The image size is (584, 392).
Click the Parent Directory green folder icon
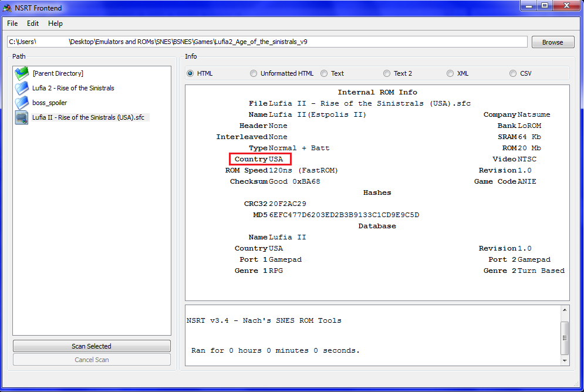pyautogui.click(x=22, y=73)
